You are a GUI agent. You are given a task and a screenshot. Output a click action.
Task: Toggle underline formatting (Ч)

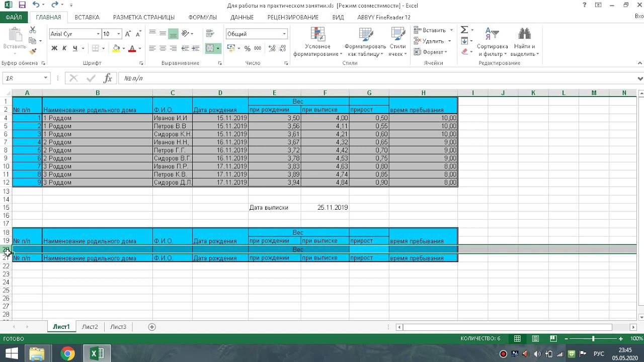tap(75, 48)
